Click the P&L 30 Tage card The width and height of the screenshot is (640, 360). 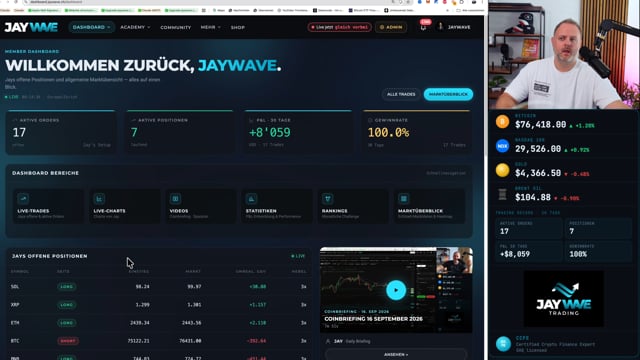[x=297, y=132]
